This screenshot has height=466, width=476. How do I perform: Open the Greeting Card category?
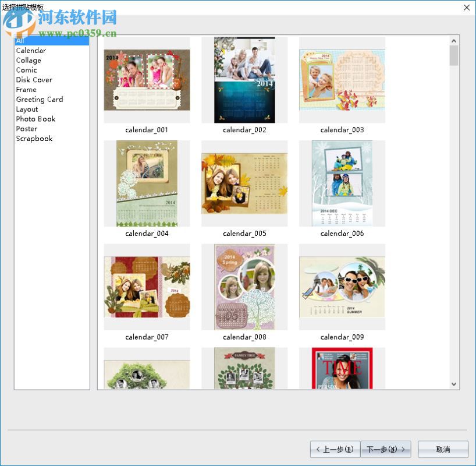click(x=40, y=99)
